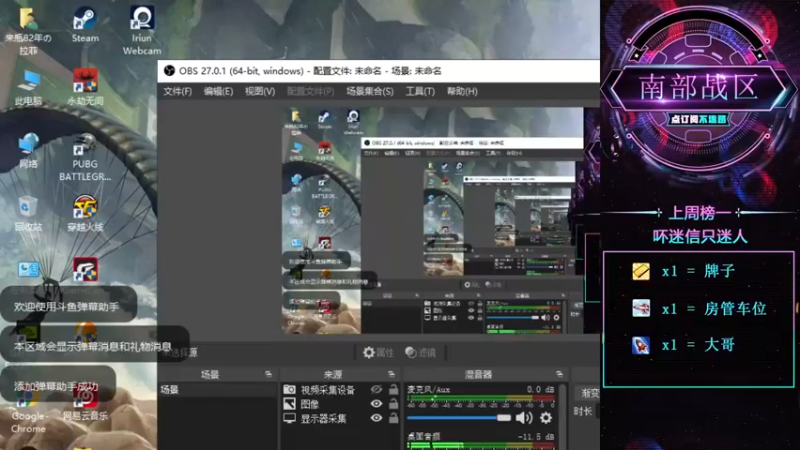Open source 属性 properties button
The height and width of the screenshot is (450, 800).
pos(378,353)
